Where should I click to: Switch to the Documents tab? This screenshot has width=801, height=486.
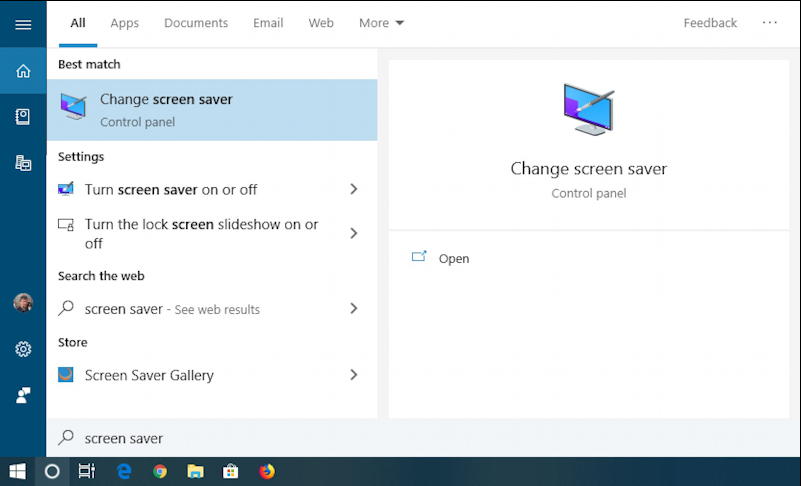tap(196, 23)
